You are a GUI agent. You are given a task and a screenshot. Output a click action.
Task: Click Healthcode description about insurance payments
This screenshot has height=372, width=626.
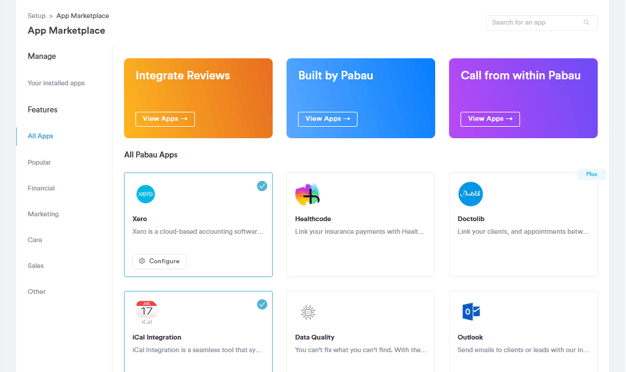360,232
